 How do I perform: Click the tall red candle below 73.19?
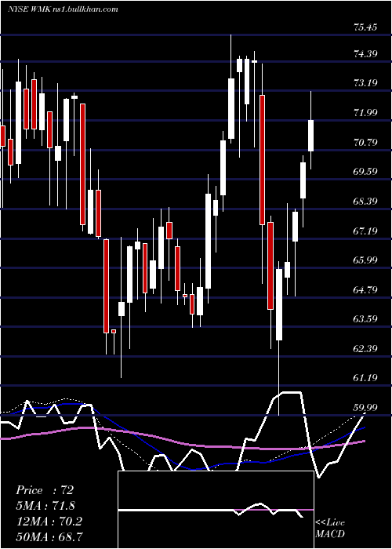point(262,160)
